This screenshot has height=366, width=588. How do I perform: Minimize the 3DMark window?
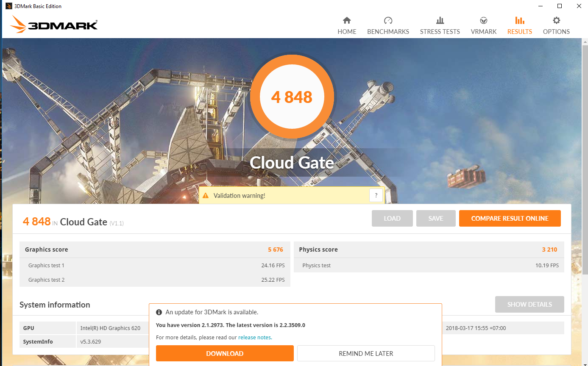[x=541, y=6]
